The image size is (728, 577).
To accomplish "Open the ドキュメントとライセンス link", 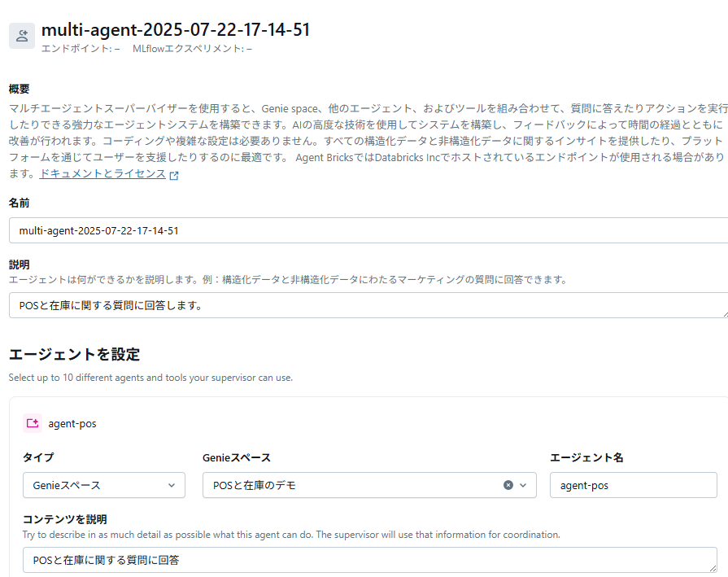I will 102,173.
